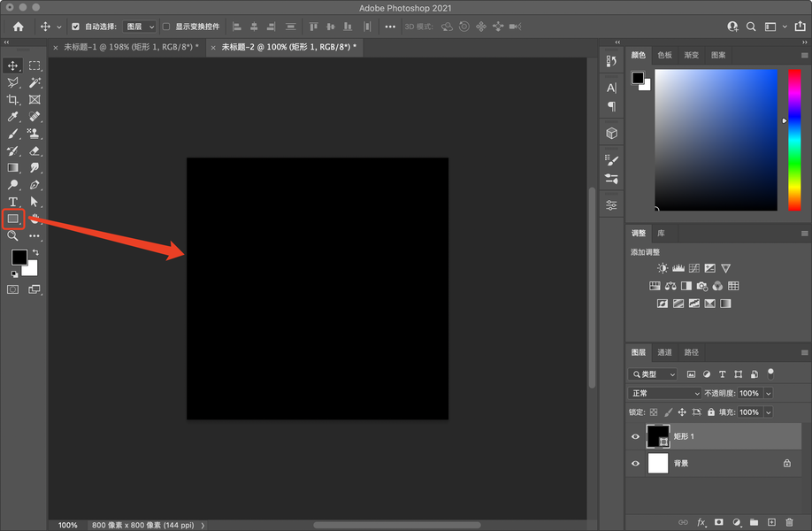
Task: Open the 3D panel cube icon
Action: [611, 133]
